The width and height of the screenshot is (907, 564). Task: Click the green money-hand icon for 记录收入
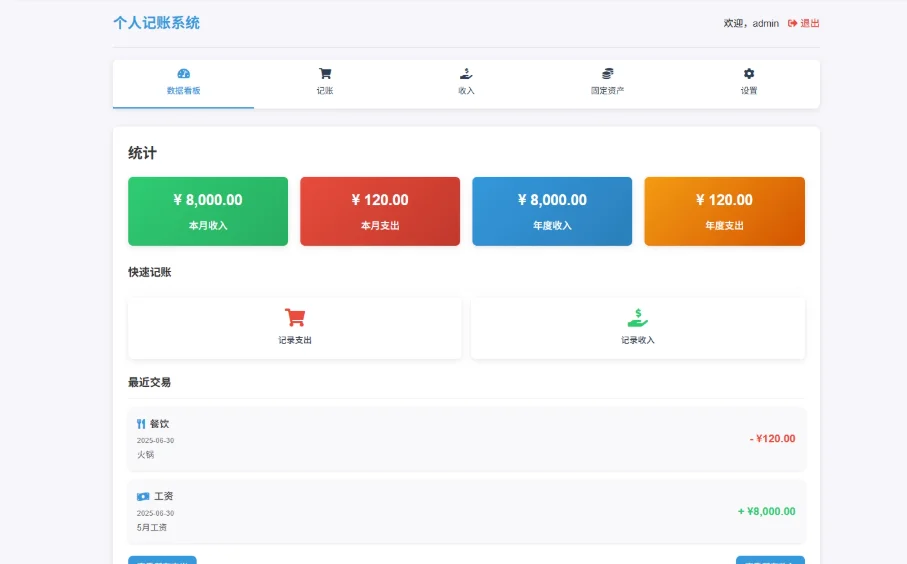pyautogui.click(x=638, y=318)
